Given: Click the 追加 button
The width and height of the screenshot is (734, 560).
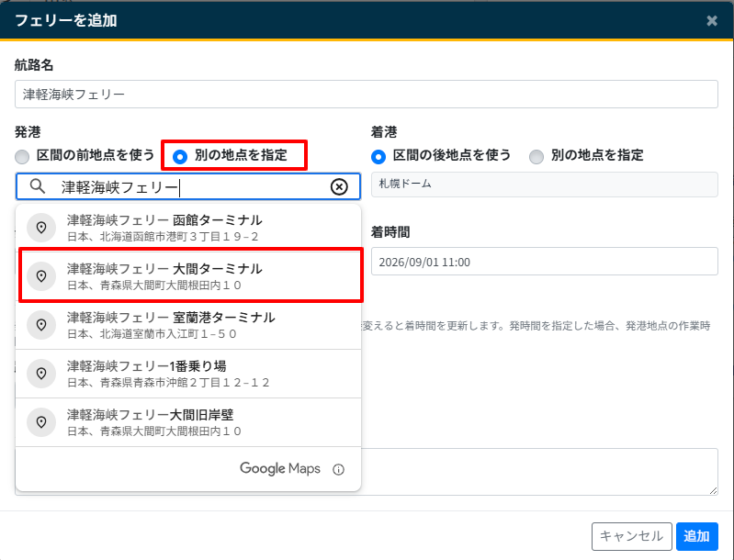Looking at the screenshot, I should (696, 536).
